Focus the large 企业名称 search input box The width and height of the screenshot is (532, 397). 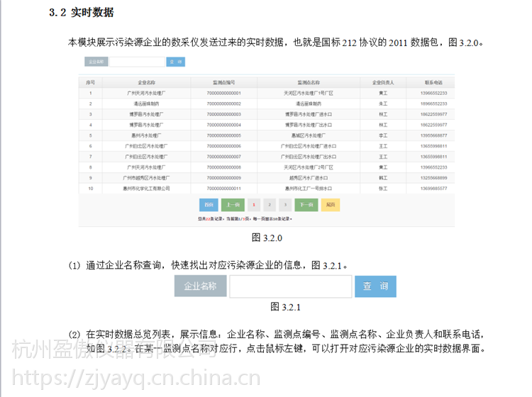[290, 286]
